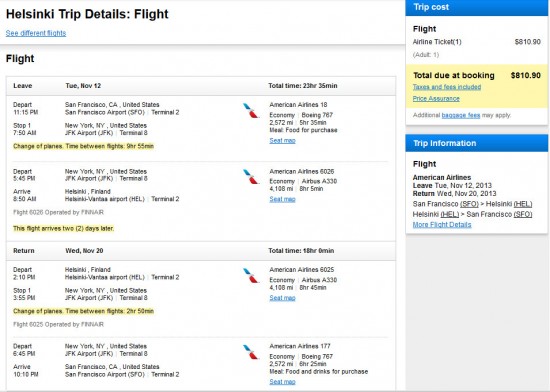
Task: Open Seat map for American Airlines 18
Action: click(282, 141)
